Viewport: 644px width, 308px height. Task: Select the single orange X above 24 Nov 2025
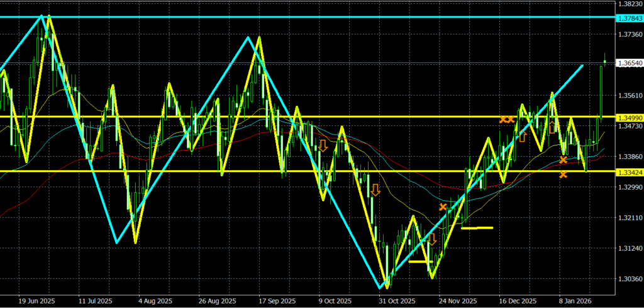[x=443, y=207]
